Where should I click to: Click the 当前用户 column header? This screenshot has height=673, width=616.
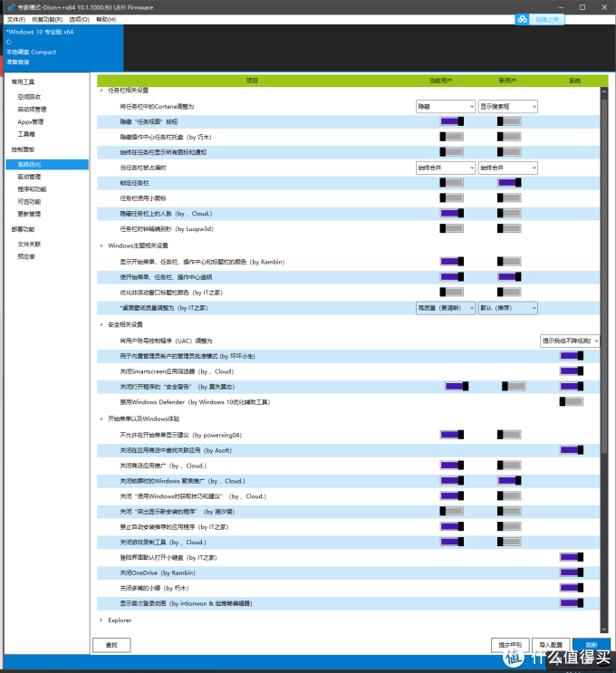coord(441,81)
